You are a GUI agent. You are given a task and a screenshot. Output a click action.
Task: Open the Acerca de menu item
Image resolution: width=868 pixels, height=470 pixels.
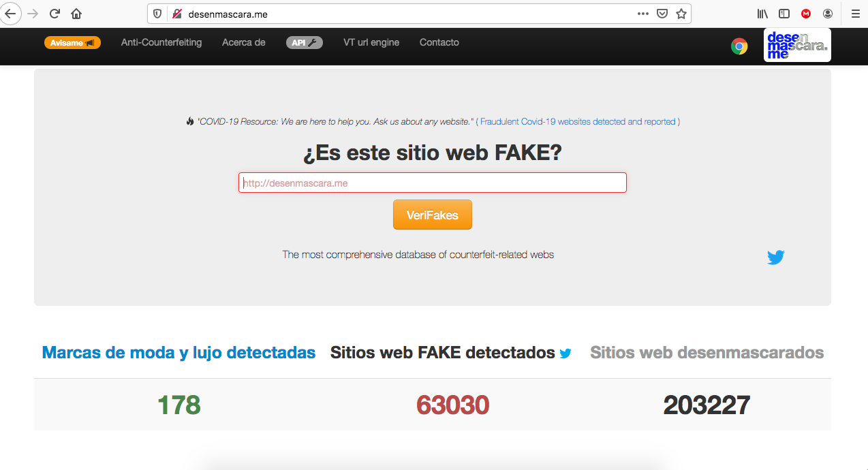pyautogui.click(x=243, y=42)
